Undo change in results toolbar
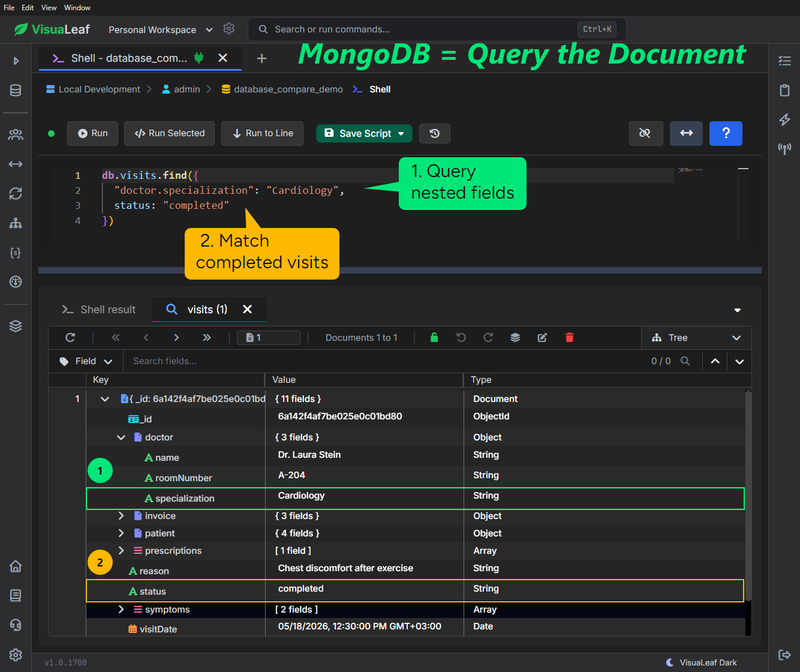 461,338
